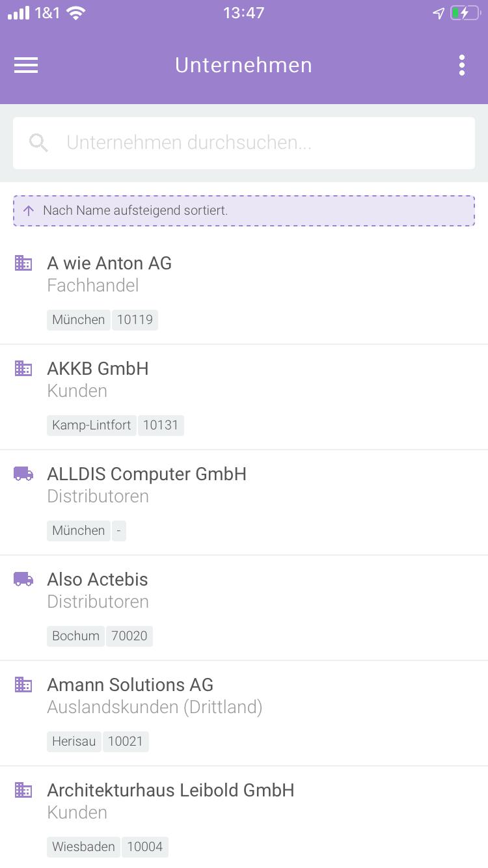Tap building icon beside Amann Solutions AG
The image size is (488, 868).
(23, 685)
